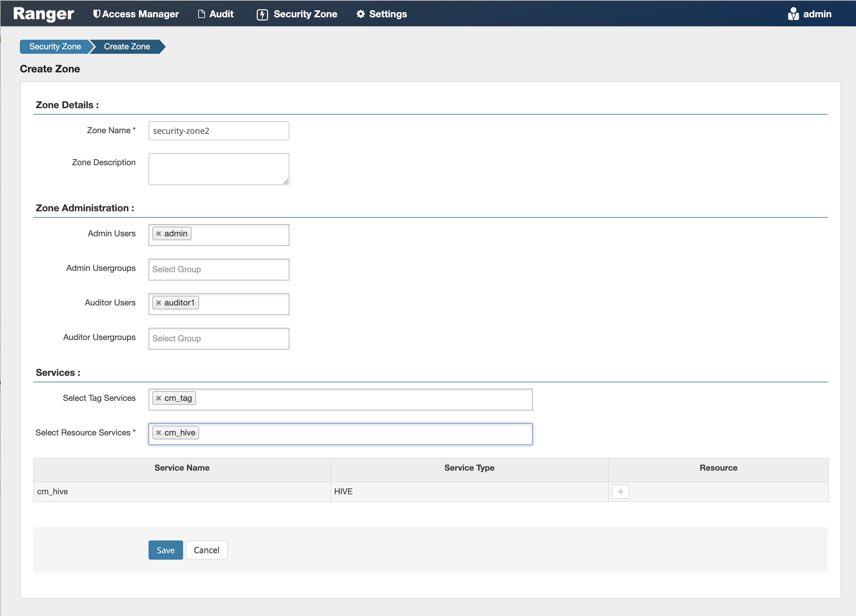The image size is (856, 616).
Task: Click the Ranger logo
Action: point(44,14)
